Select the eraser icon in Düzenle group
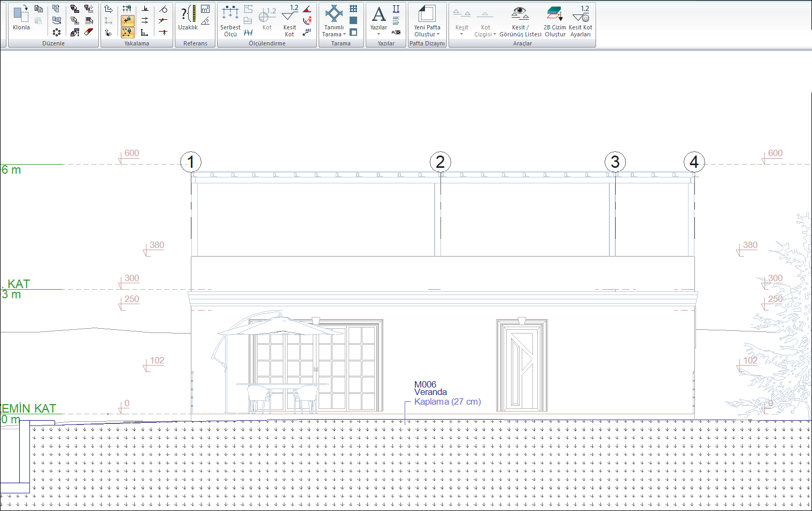Viewport: 812px width, 511px height. coord(89,32)
